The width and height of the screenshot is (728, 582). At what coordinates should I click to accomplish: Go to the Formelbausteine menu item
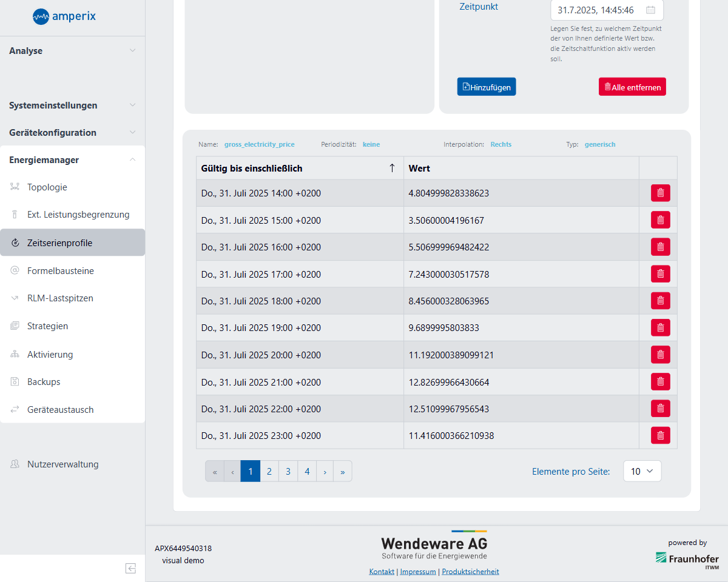tap(61, 271)
